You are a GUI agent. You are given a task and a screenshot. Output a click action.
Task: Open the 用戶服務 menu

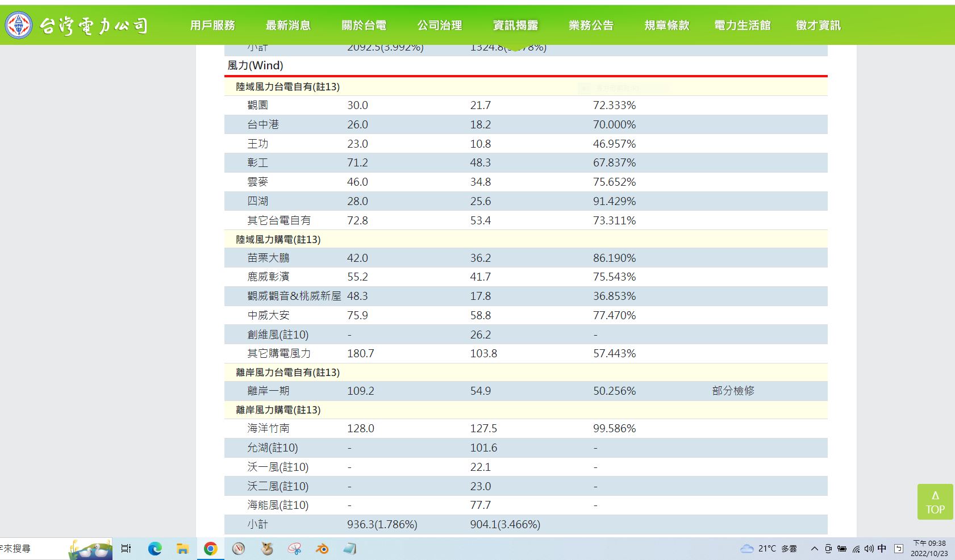(212, 26)
